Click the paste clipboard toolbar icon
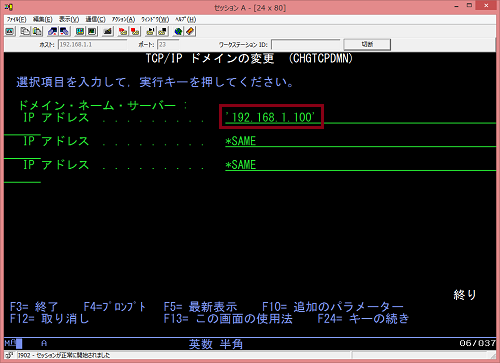The width and height of the screenshot is (500, 363). tap(37, 32)
